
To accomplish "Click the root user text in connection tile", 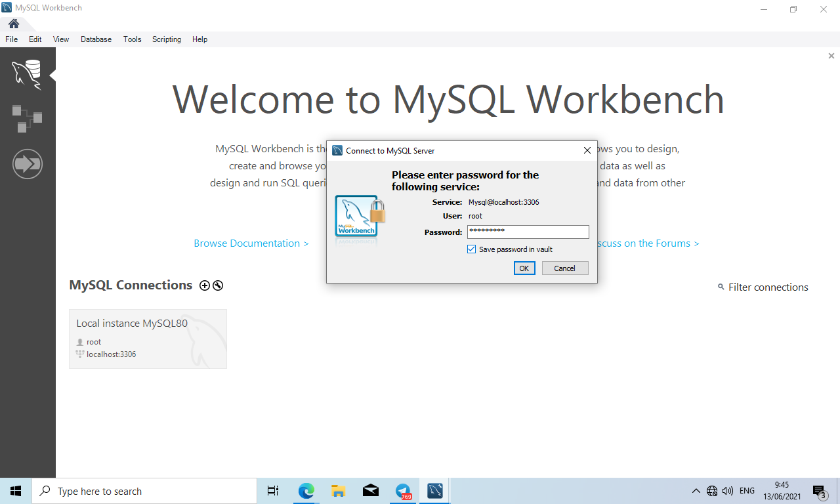I will (94, 342).
